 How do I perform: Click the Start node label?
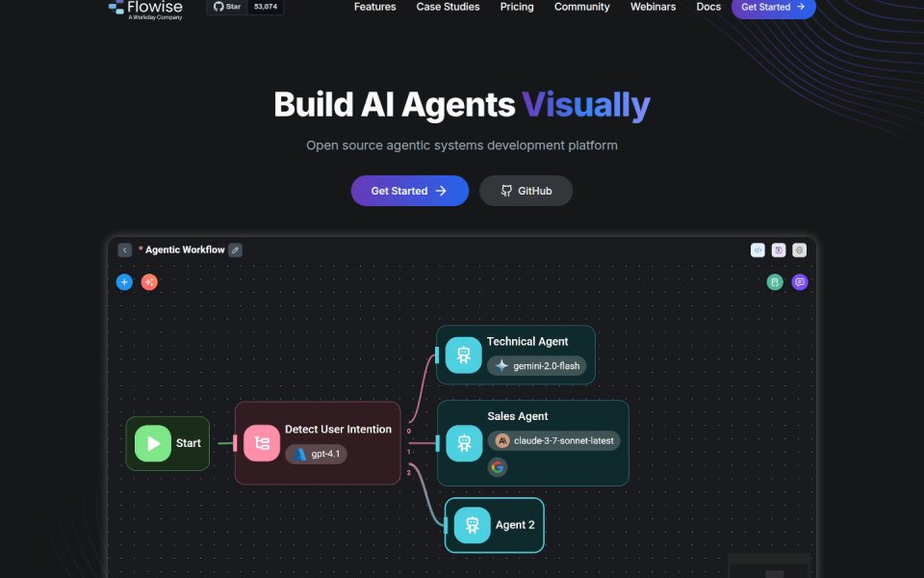[189, 443]
